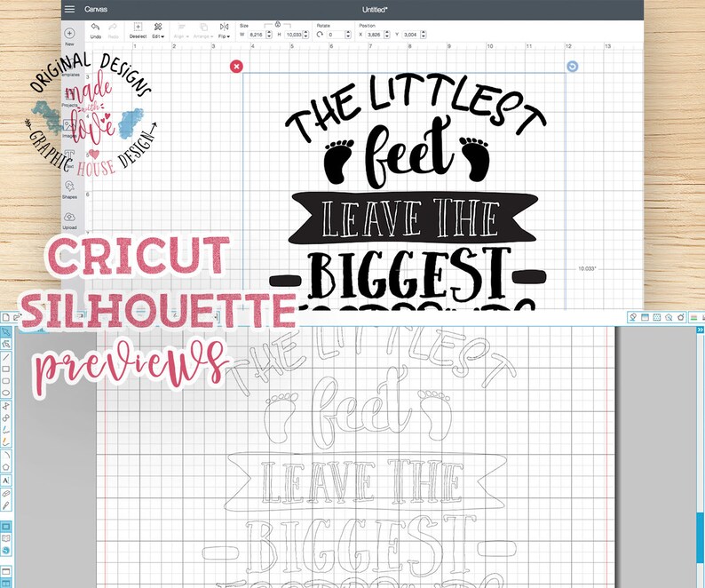Select the Arc drawing tool
Image resolution: width=705 pixels, height=588 pixels.
(6, 455)
